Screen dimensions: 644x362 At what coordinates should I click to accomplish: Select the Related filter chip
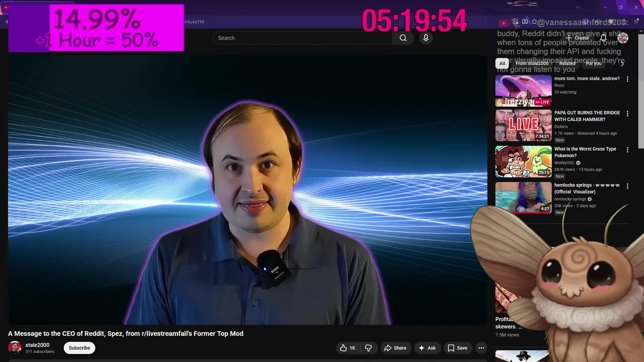[x=567, y=63]
